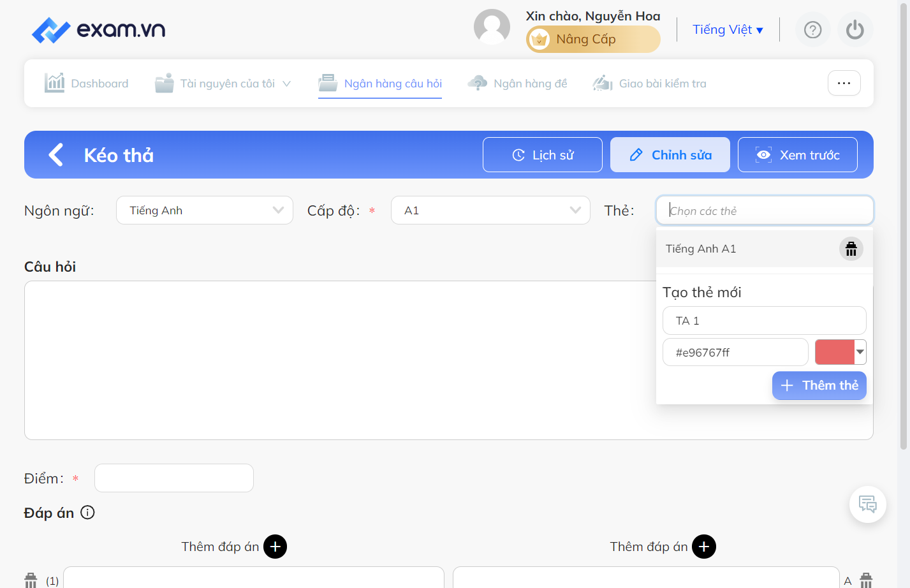Click the back arrow beside Kéo thả
910x588 pixels.
point(56,154)
